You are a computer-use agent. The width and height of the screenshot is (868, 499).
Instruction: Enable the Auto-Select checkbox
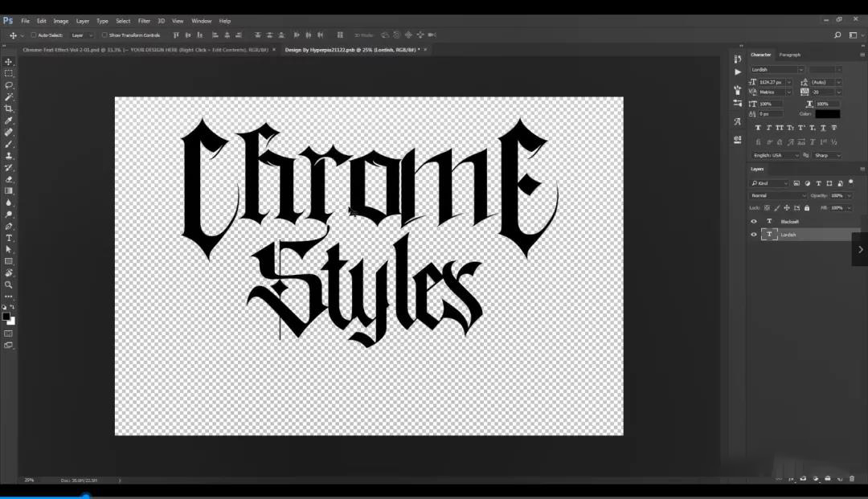click(34, 35)
